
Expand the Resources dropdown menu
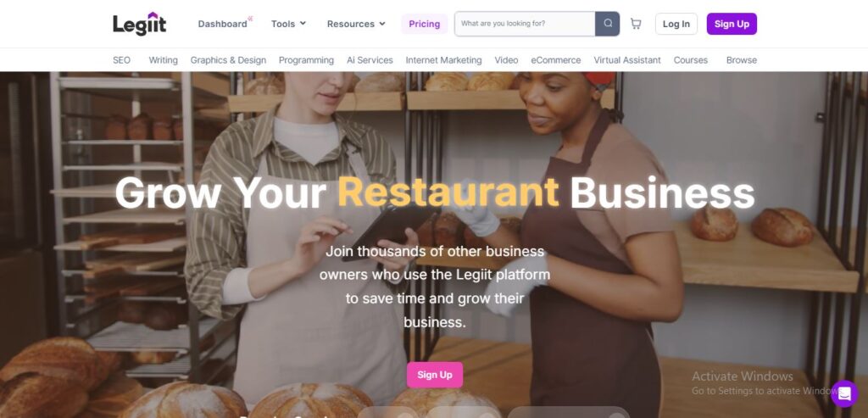click(x=356, y=24)
